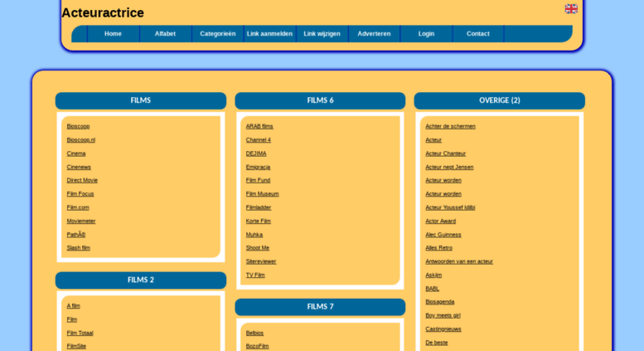644x351 pixels.
Task: Open the FilmSite link
Action: pyautogui.click(x=76, y=346)
